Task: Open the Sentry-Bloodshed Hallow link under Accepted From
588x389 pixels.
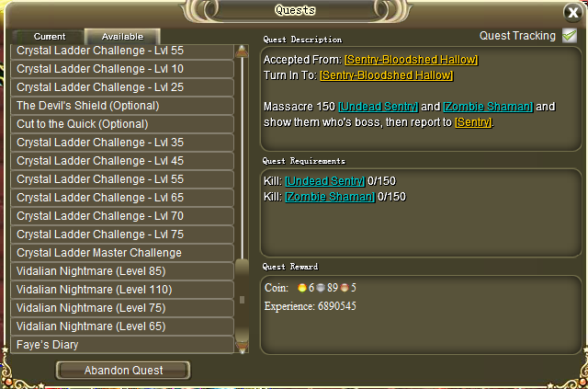Action: (x=412, y=60)
